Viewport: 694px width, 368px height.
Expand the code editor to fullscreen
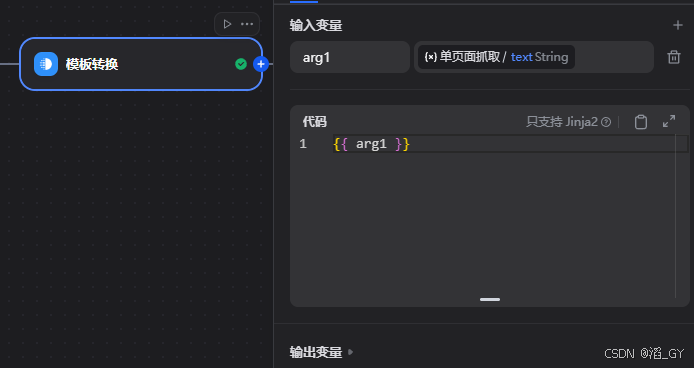coord(669,121)
